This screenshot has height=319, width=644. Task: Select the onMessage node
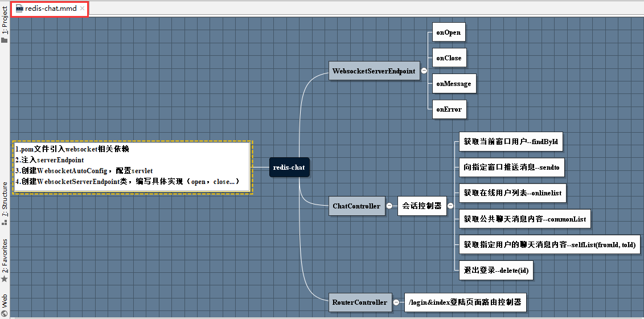(453, 83)
